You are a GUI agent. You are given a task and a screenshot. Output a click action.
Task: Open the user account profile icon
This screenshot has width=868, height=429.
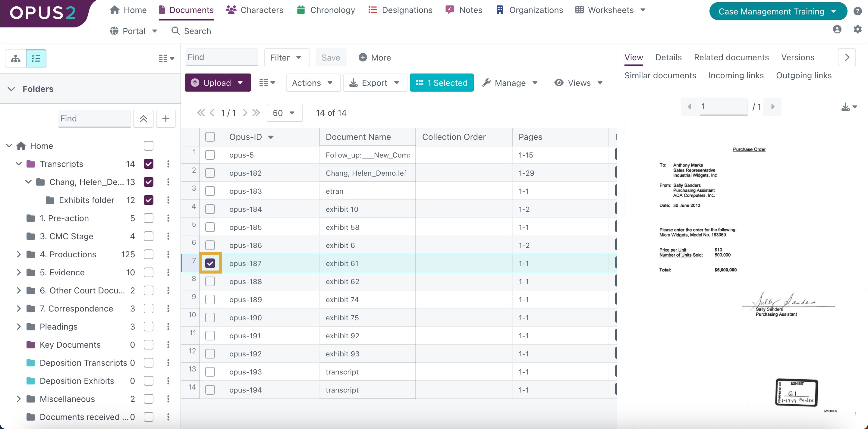(x=837, y=29)
